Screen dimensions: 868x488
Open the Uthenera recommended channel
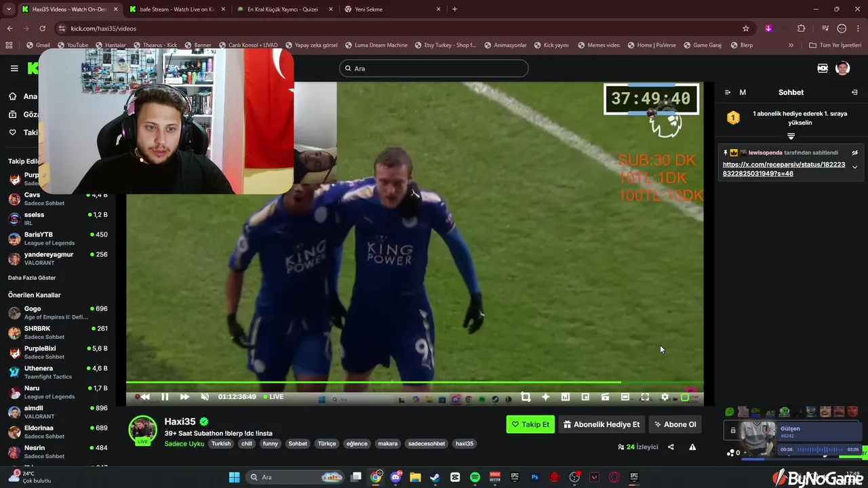click(58, 372)
